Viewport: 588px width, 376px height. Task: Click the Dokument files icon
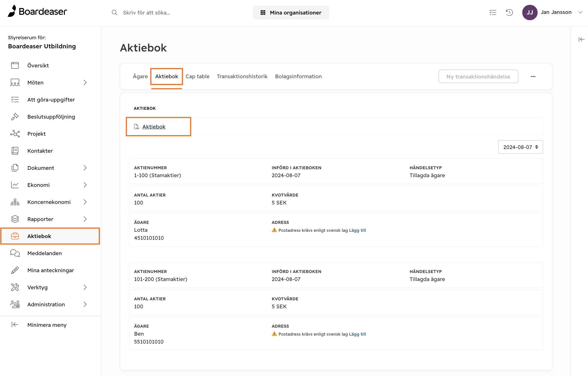[15, 168]
